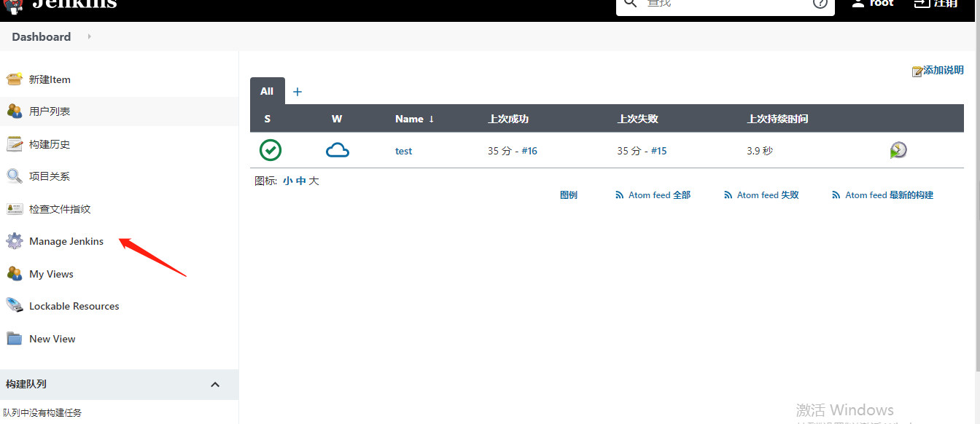Sort table by S status column

click(x=268, y=119)
